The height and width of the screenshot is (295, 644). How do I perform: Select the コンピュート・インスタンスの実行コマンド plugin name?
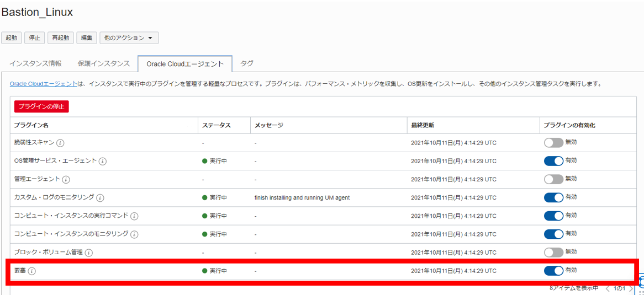pyautogui.click(x=71, y=216)
